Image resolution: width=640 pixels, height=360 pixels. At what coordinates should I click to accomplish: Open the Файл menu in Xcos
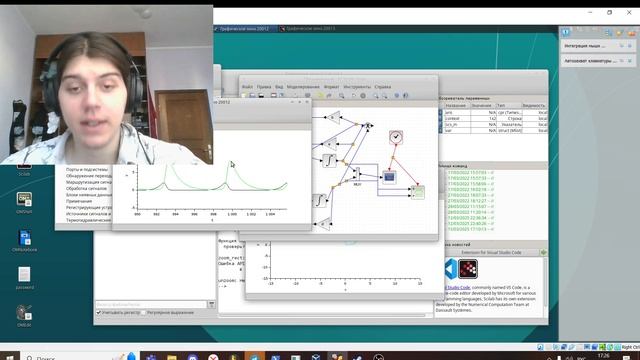tap(247, 87)
